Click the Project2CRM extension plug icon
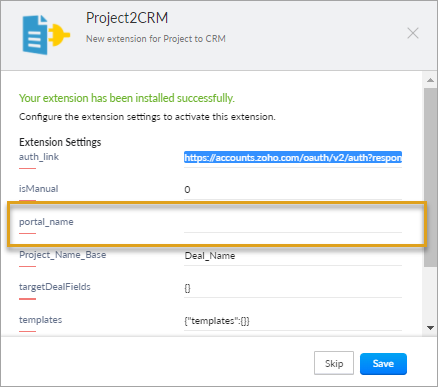Screen dimensions: 438x387 [x=46, y=35]
